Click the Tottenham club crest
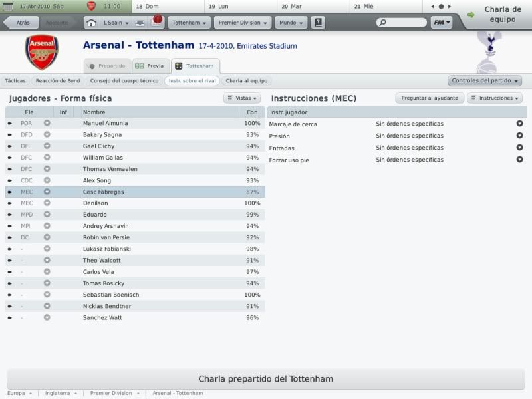 (490, 52)
